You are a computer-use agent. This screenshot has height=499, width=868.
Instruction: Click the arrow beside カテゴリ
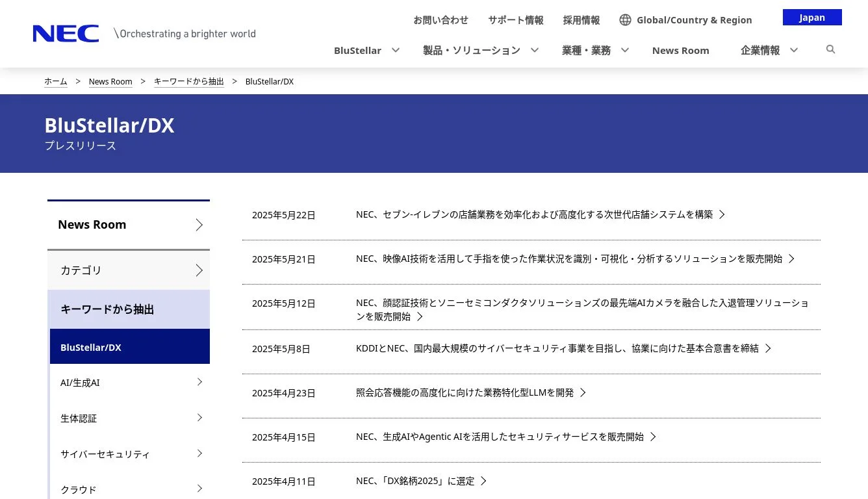(x=199, y=270)
